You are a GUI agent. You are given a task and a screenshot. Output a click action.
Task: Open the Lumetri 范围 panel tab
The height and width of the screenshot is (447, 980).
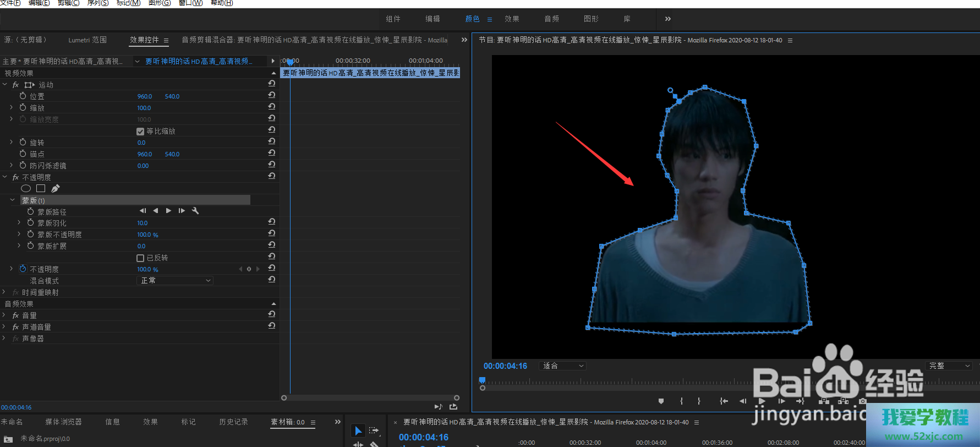(87, 40)
